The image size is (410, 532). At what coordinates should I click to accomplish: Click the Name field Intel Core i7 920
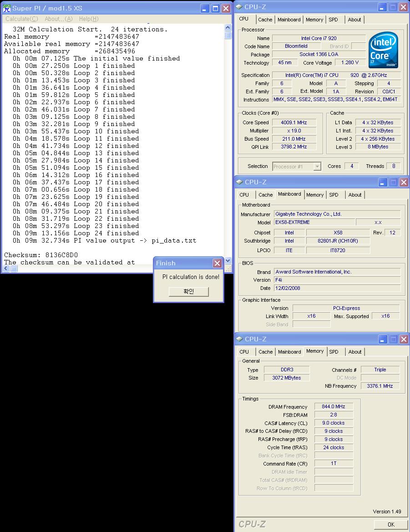point(319,38)
